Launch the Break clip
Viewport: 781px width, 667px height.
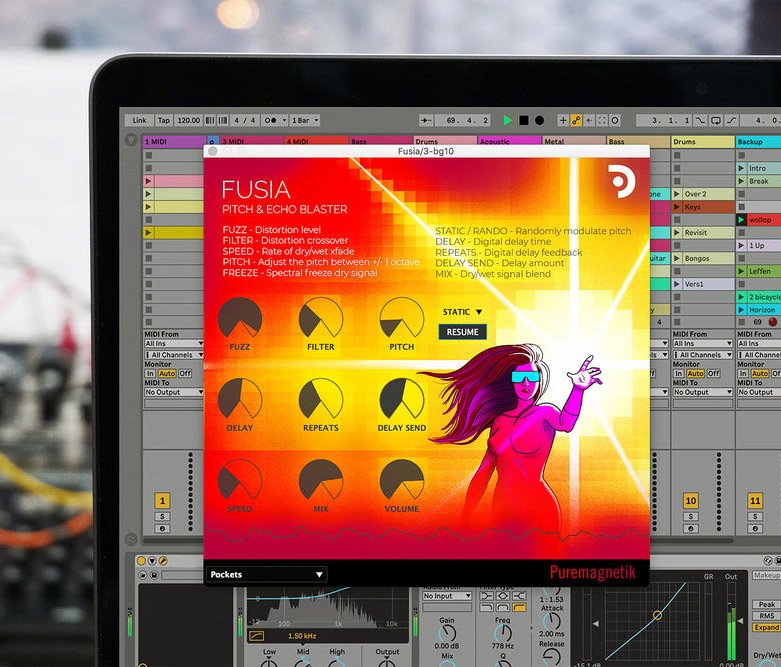tap(742, 181)
